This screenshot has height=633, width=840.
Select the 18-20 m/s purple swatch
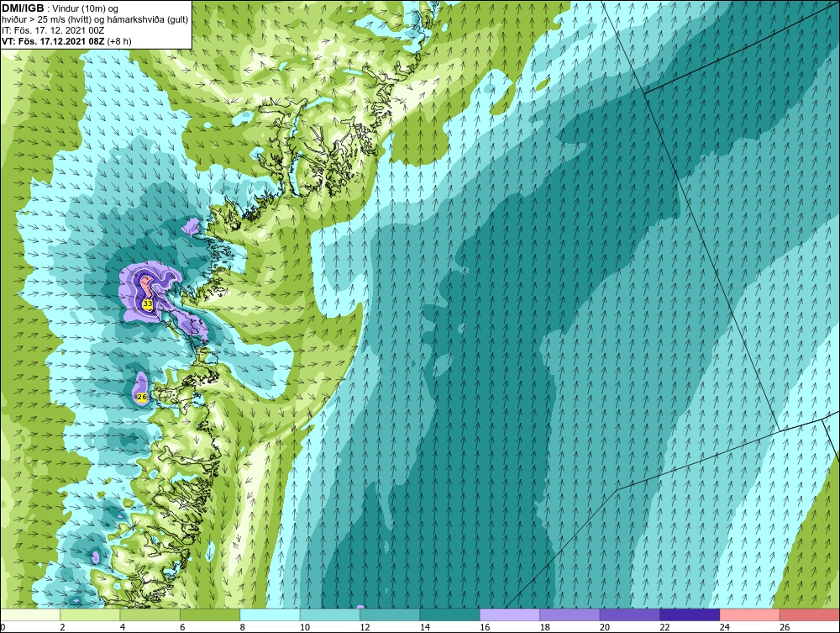pyautogui.click(x=570, y=615)
